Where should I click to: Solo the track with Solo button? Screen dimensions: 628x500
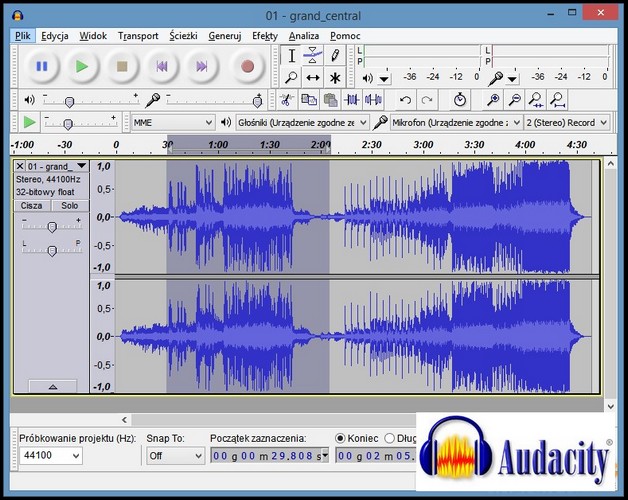click(x=70, y=206)
